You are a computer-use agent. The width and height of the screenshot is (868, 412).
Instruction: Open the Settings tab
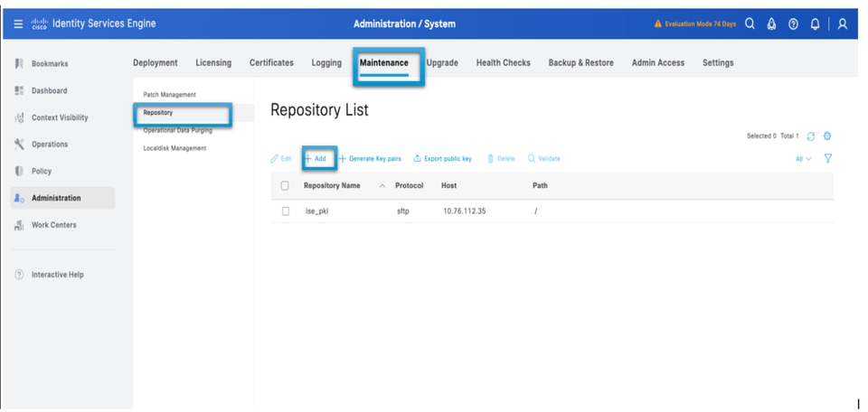click(718, 63)
